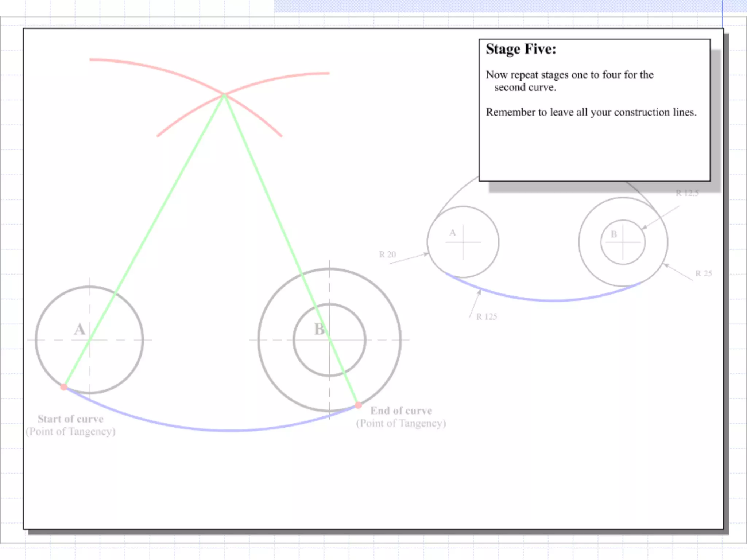Select the 'End of curve' label
747x560 pixels.
(x=401, y=411)
